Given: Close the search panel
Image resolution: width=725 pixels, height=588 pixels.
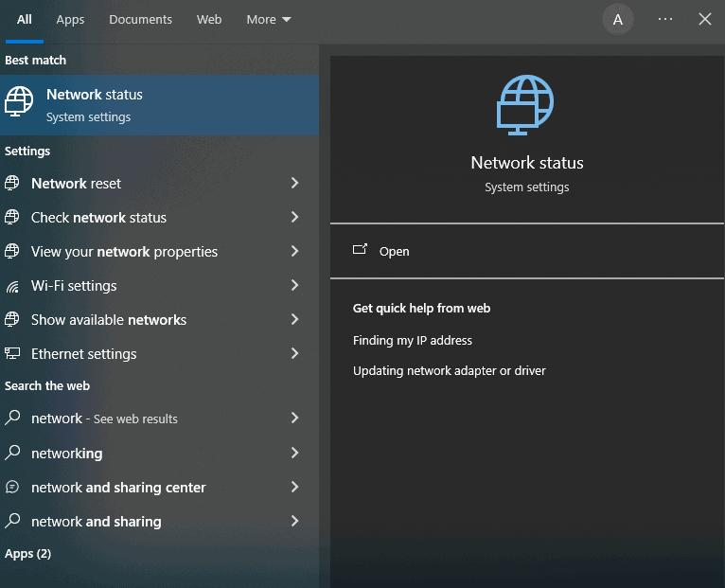Looking at the screenshot, I should pos(705,20).
